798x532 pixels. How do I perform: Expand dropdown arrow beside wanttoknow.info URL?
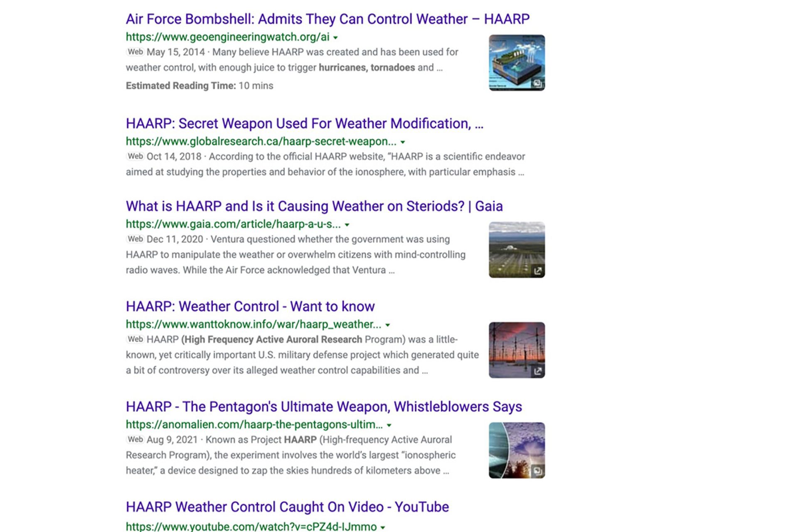coord(388,325)
